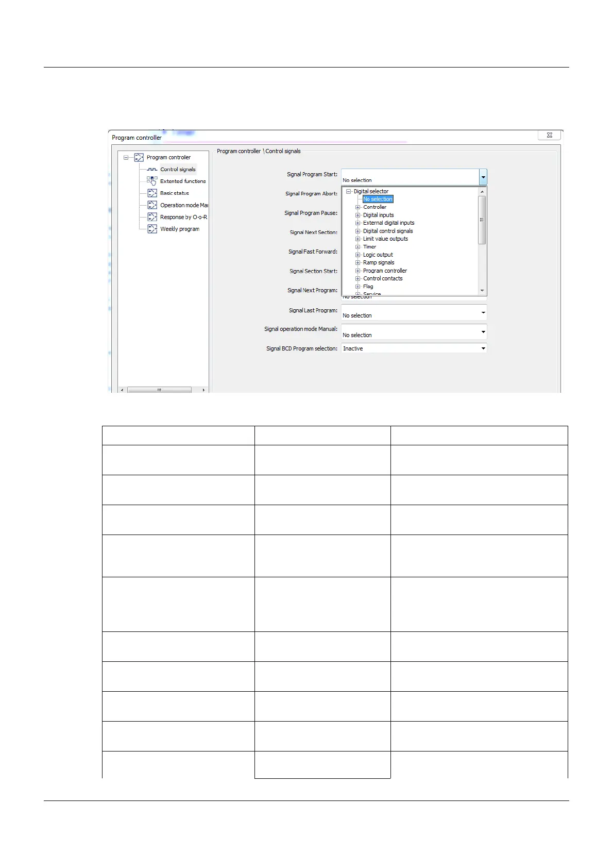Screen dimensions: 613x868
Task: Click the Signal Fast Forward label
Action: point(313,252)
